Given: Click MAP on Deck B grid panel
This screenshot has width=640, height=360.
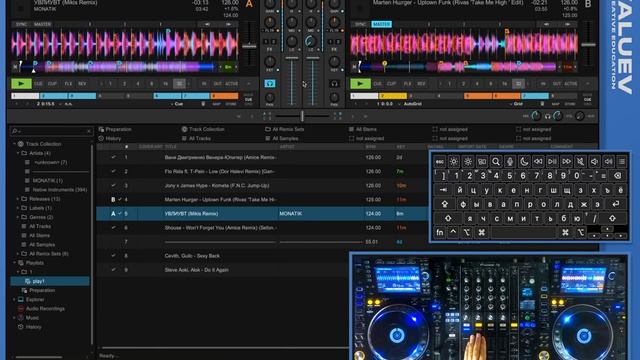Looking at the screenshot, I should coord(556,104).
